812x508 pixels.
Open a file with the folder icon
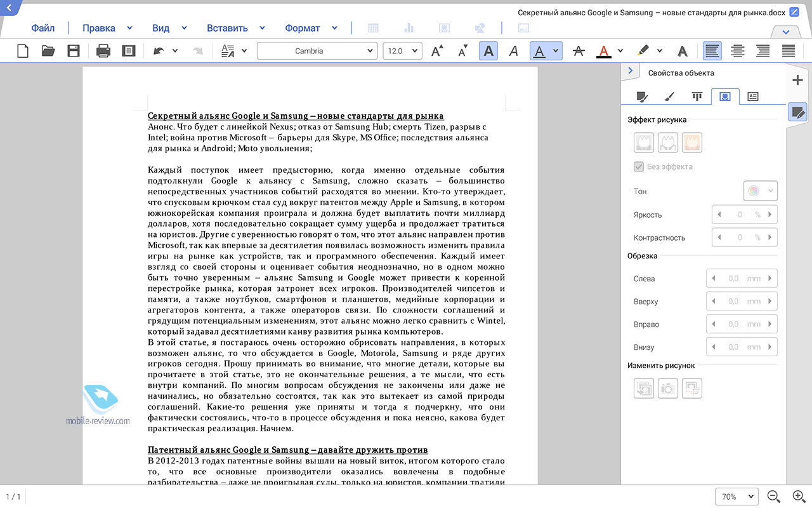48,51
